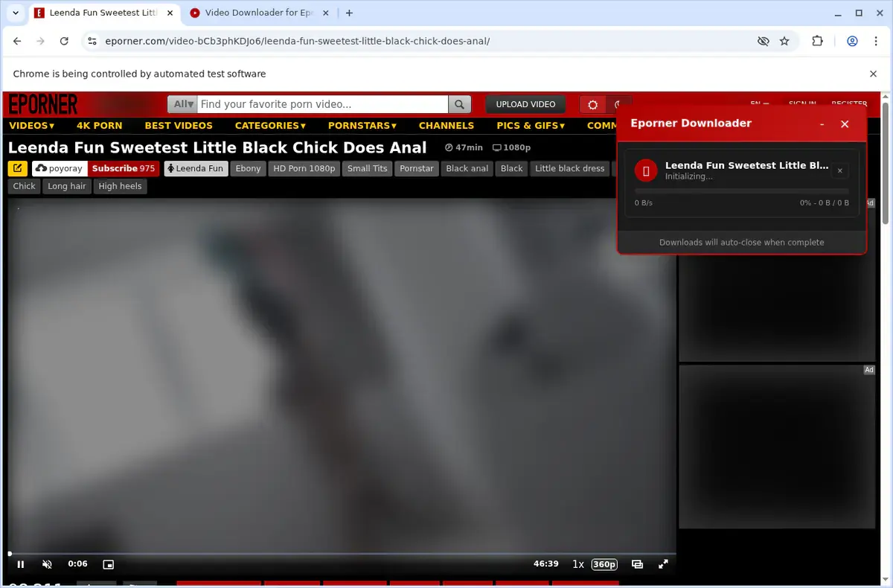Reload the current page
Image resolution: width=893 pixels, height=588 pixels.
pos(64,42)
